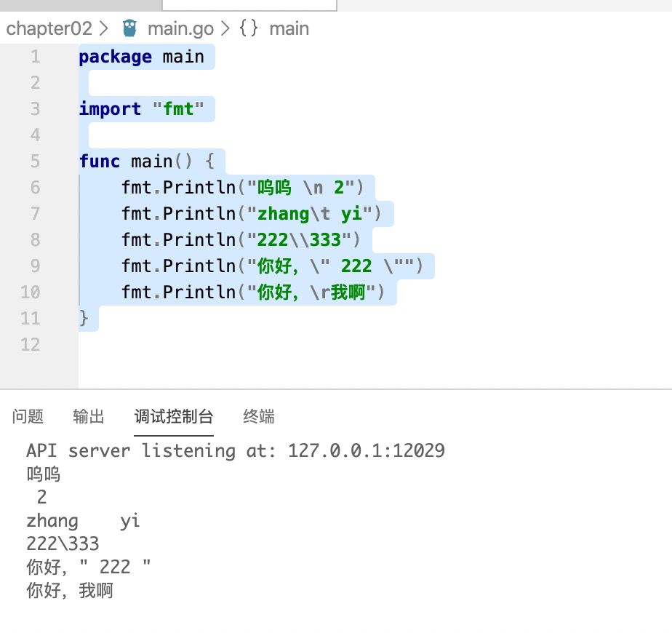This screenshot has height=633, width=672.
Task: Open the chapter02 breadcrumb folder
Action: (x=49, y=28)
